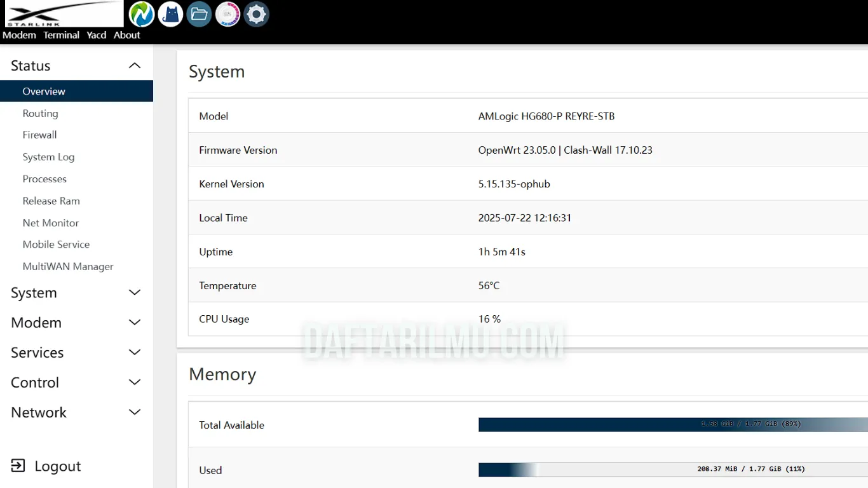The width and height of the screenshot is (868, 488).
Task: Collapse the Status section chevron
Action: click(135, 65)
